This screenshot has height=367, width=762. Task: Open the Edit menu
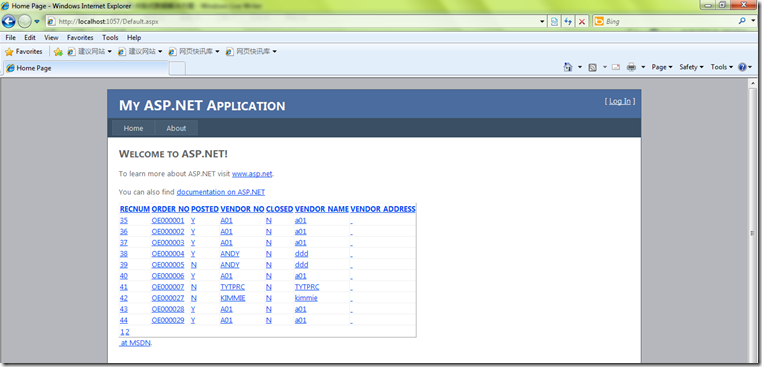30,37
